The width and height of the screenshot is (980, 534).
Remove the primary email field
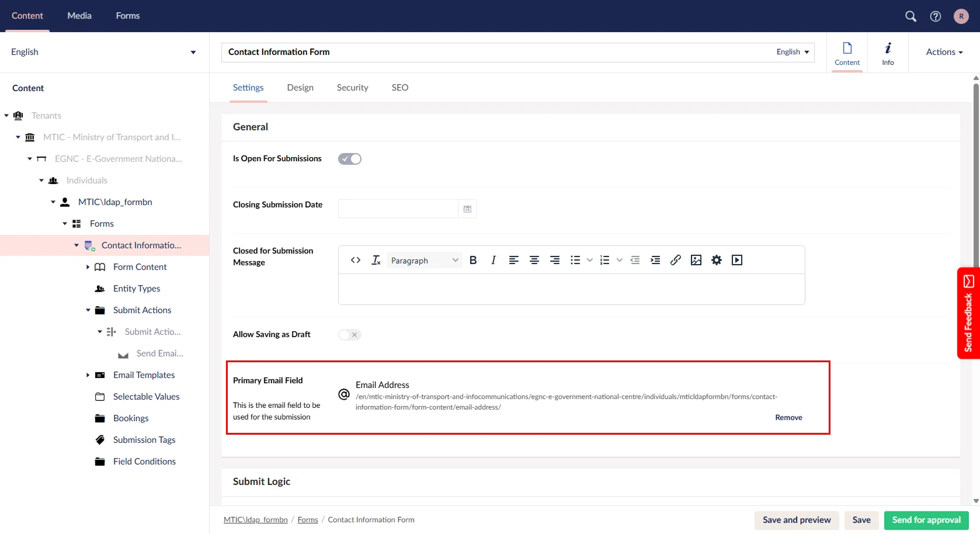pos(788,417)
